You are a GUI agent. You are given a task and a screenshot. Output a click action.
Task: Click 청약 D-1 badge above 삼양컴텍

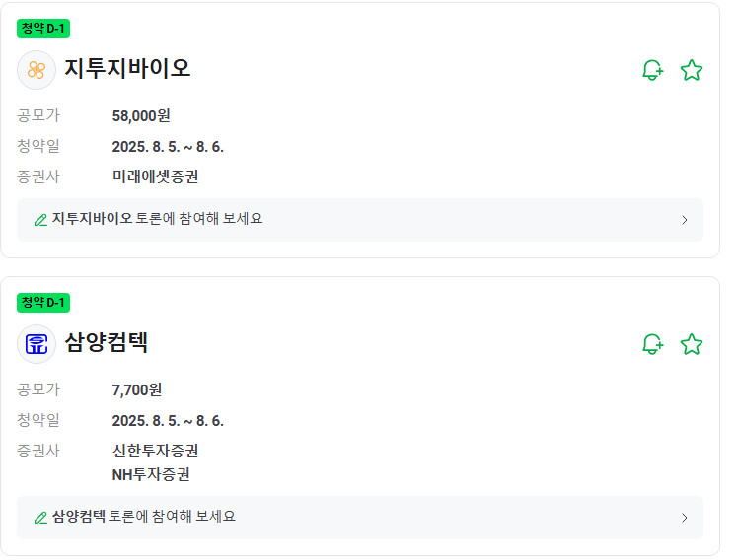click(x=43, y=303)
